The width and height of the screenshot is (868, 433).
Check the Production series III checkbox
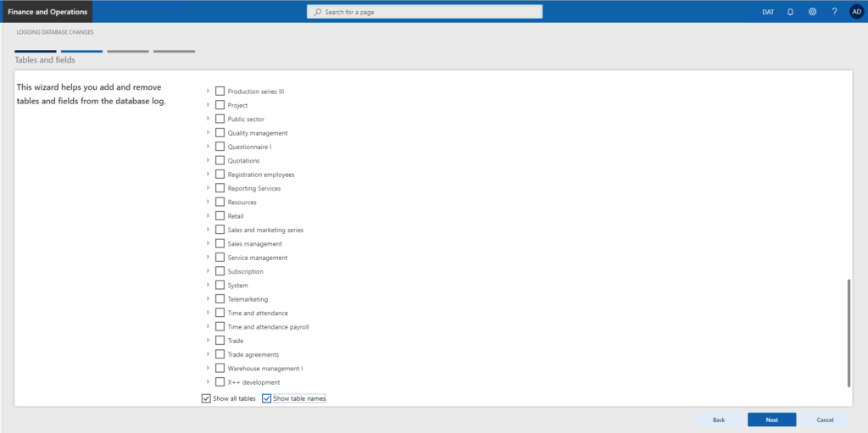(220, 92)
